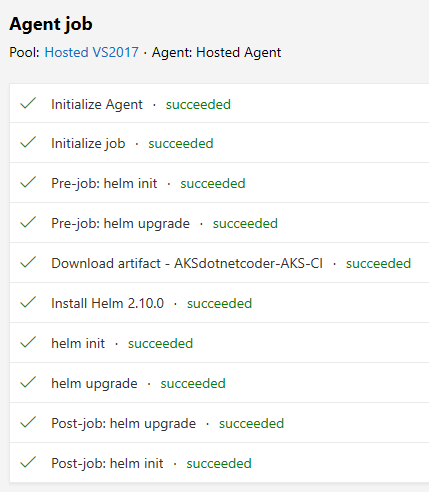Click the checkmark icon beside Initialize job
The image size is (429, 492).
[x=28, y=142]
